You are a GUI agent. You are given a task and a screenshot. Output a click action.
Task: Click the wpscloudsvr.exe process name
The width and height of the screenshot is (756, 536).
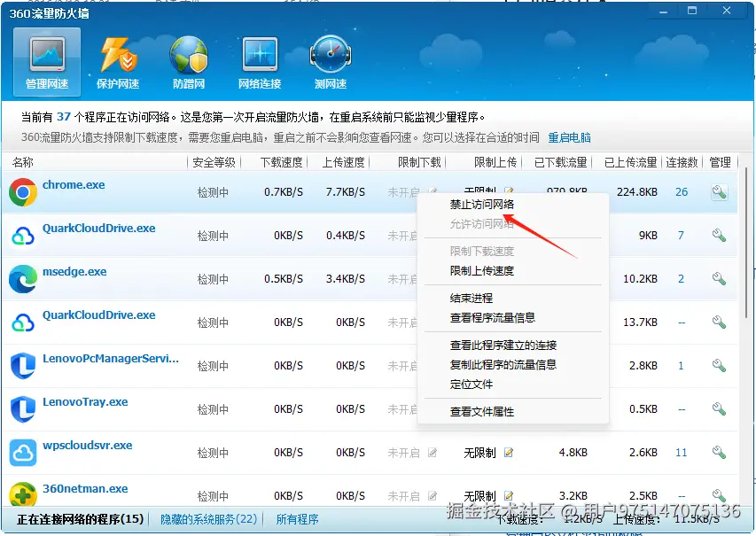(x=87, y=446)
